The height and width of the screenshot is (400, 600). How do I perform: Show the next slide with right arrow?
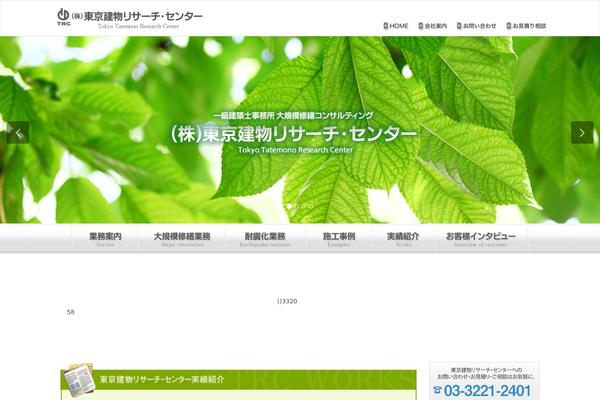coord(582,132)
